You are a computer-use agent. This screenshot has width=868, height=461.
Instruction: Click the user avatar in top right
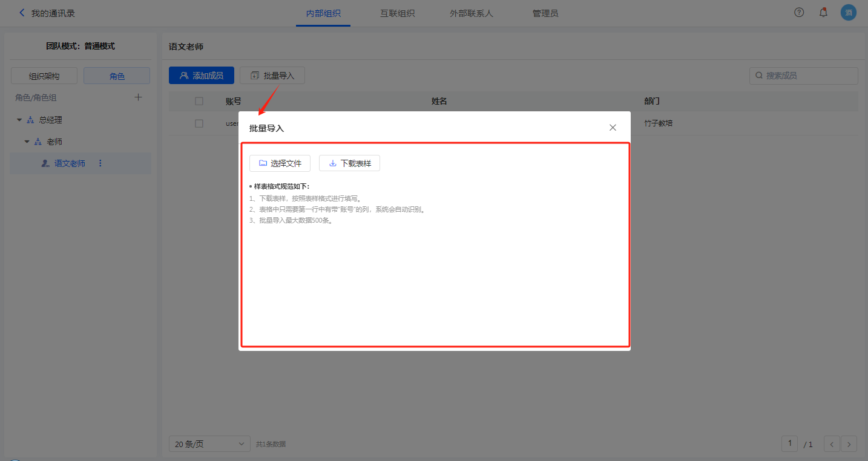849,13
